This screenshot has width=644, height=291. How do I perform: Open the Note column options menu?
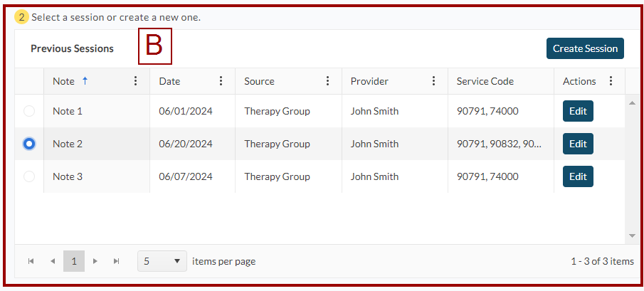click(x=136, y=81)
